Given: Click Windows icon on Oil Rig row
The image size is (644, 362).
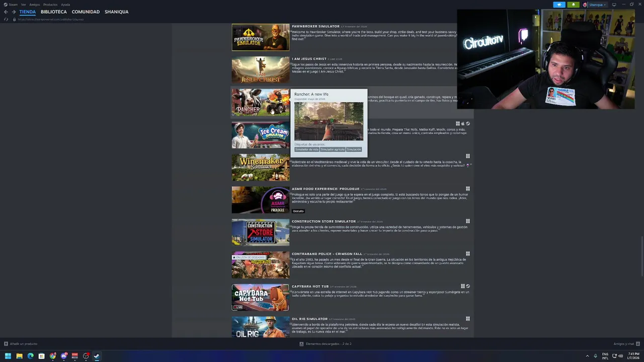Looking at the screenshot, I should (x=468, y=319).
